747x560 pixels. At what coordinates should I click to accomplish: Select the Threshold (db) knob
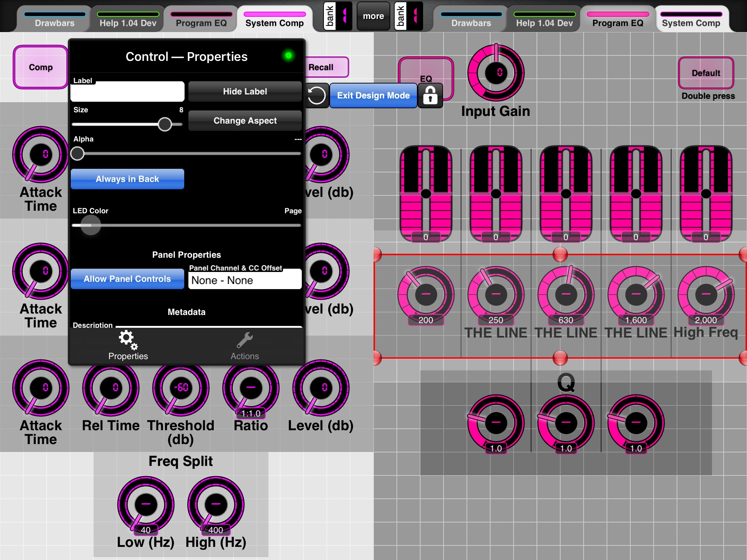181,388
